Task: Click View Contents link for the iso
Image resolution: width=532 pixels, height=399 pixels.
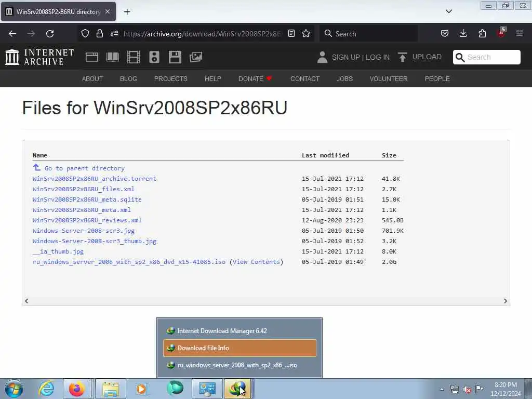Action: click(x=257, y=262)
